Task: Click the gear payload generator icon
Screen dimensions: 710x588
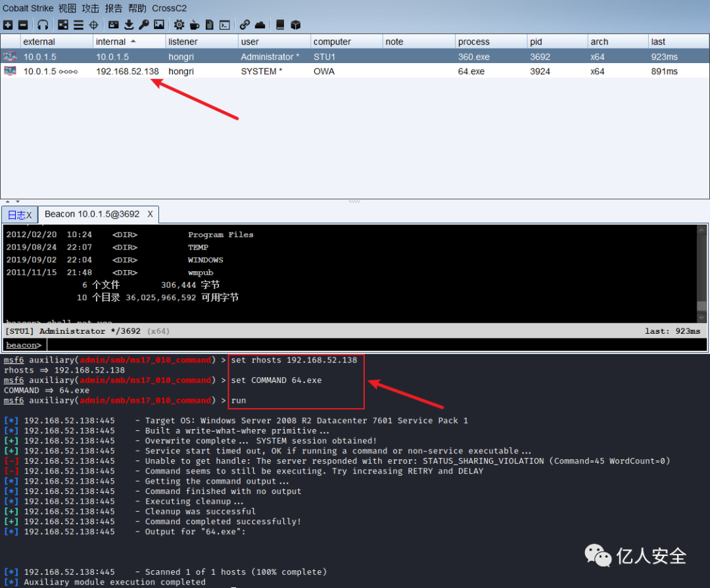Action: 179,25
